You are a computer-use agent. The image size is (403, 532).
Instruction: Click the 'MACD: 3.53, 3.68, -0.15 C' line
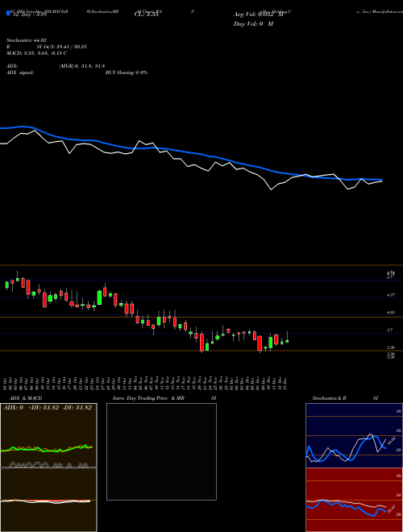[x=36, y=53]
